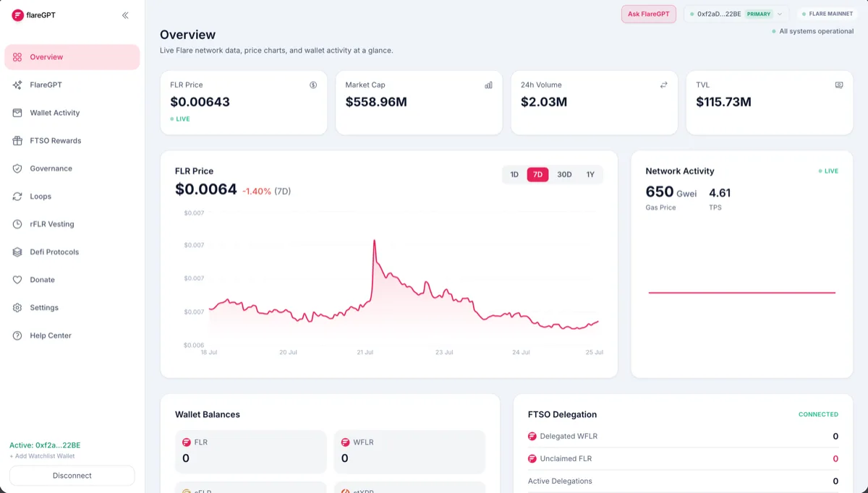Screen dimensions: 868x493
Task: Click the Active: 0xf2a...22BE wallet text
Action: tap(45, 445)
